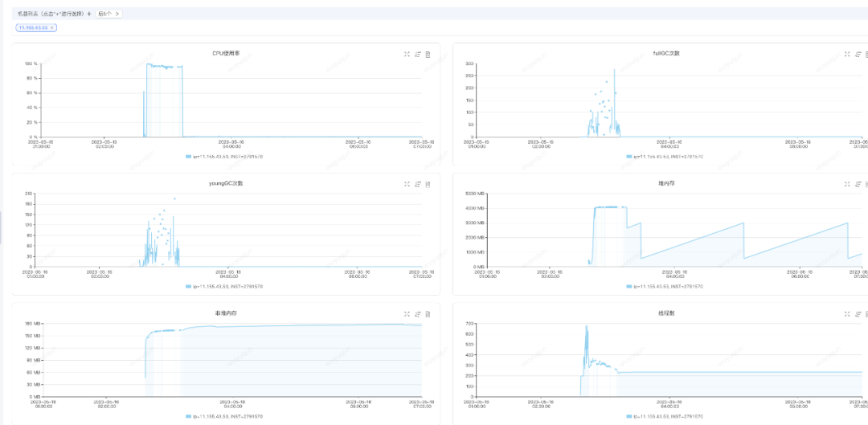This screenshot has height=425, width=868.
Task: Expand the fullGC次数 chart to fullscreen
Action: (x=847, y=54)
